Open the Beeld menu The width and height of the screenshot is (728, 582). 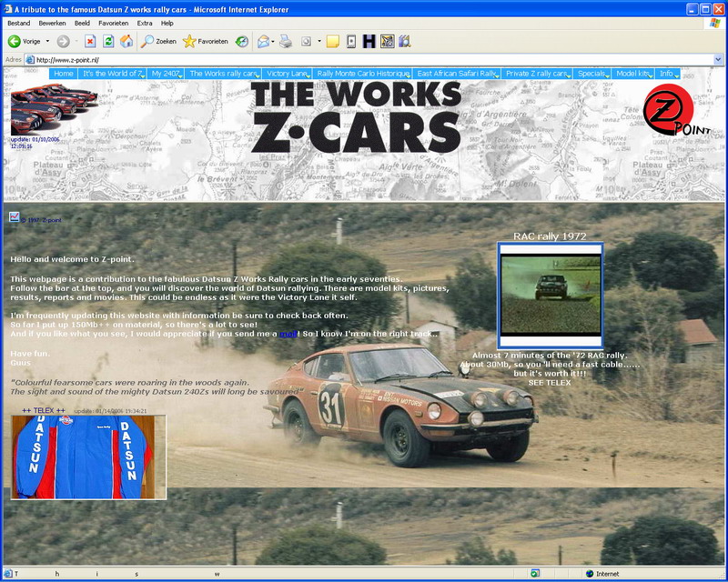click(82, 24)
